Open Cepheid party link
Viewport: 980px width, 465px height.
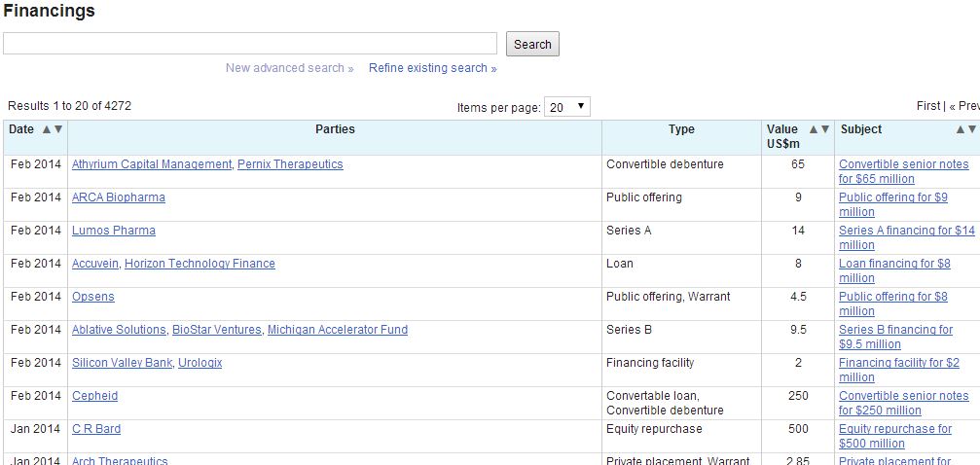coord(95,396)
